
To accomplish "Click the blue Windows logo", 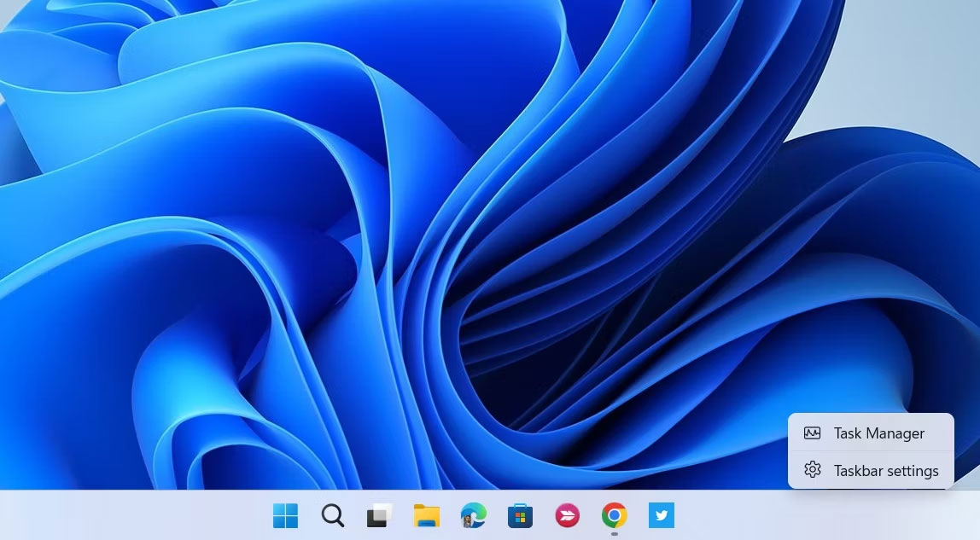I will [285, 515].
